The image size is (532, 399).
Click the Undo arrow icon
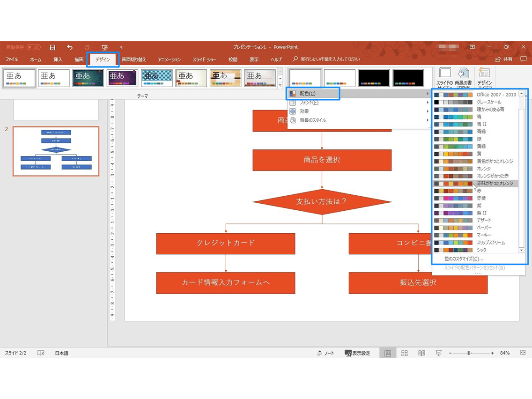(70, 47)
